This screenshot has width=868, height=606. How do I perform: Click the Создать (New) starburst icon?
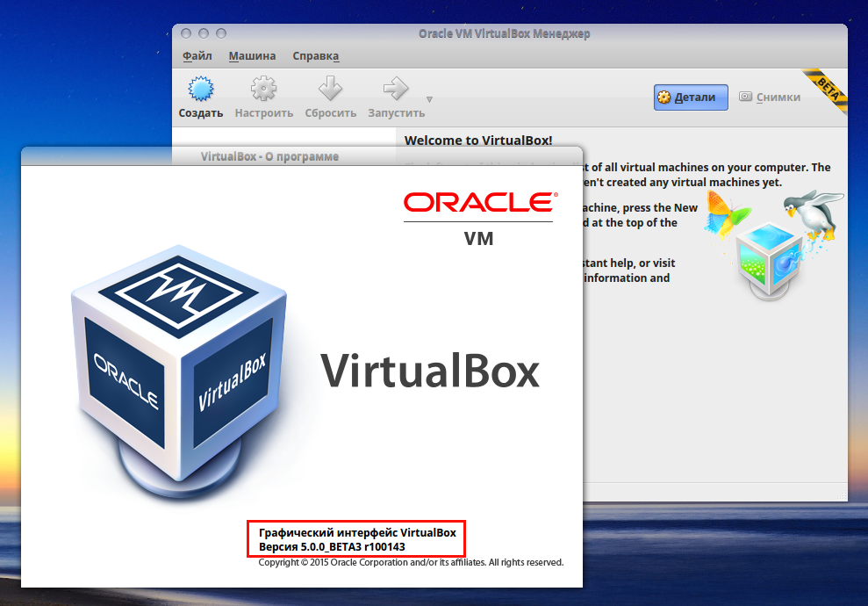click(200, 89)
